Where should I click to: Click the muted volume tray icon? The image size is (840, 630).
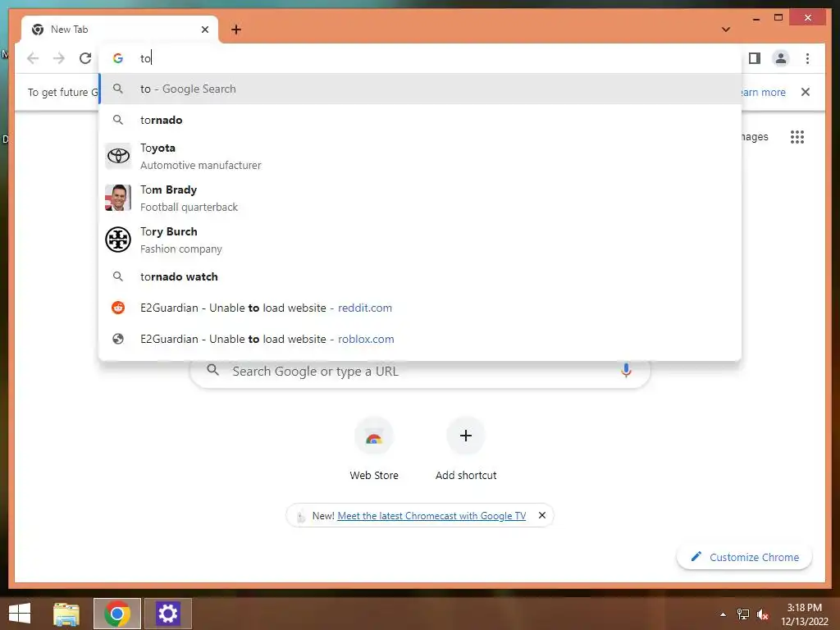click(762, 614)
